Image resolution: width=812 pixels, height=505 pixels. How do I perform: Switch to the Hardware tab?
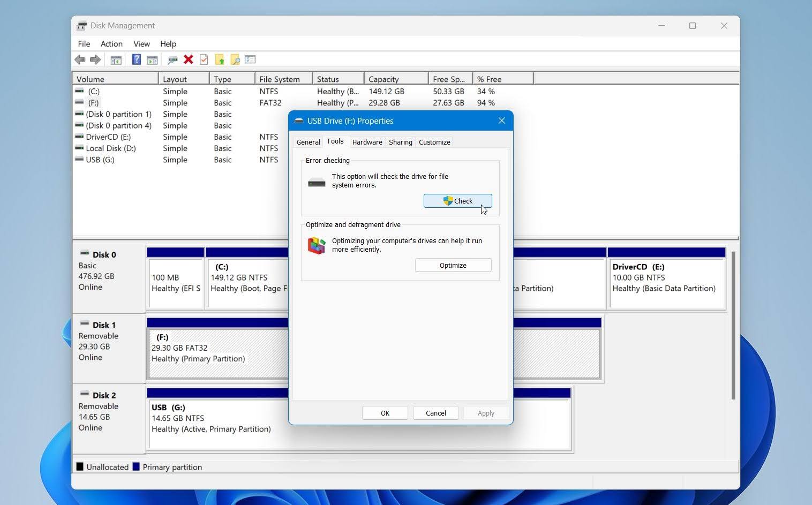(367, 142)
